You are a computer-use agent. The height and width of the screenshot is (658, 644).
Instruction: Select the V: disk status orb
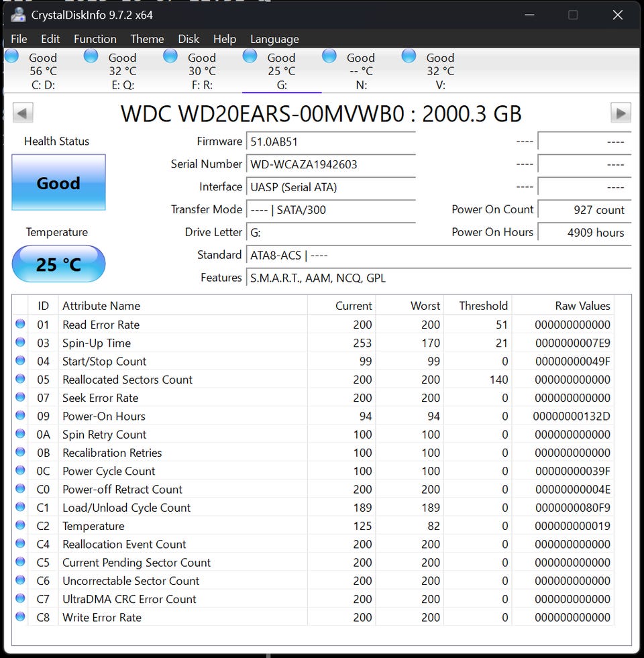point(409,56)
